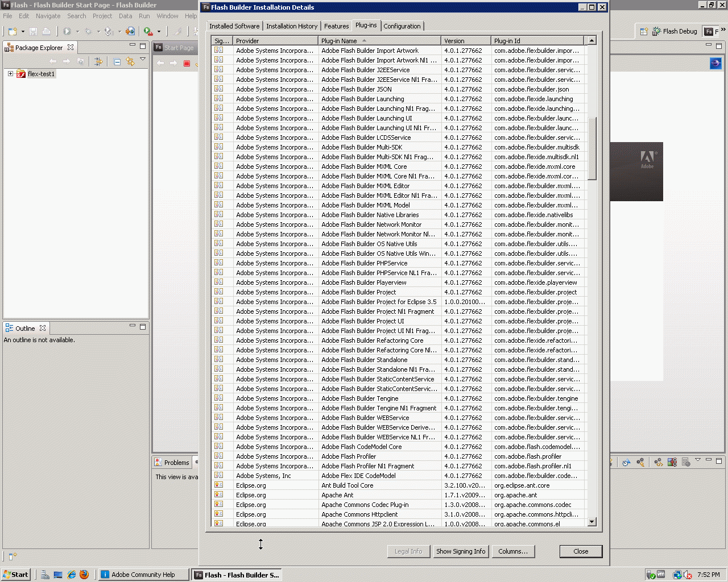The width and height of the screenshot is (728, 582).
Task: Click the Run launch icon in toolbar
Action: [x=67, y=31]
